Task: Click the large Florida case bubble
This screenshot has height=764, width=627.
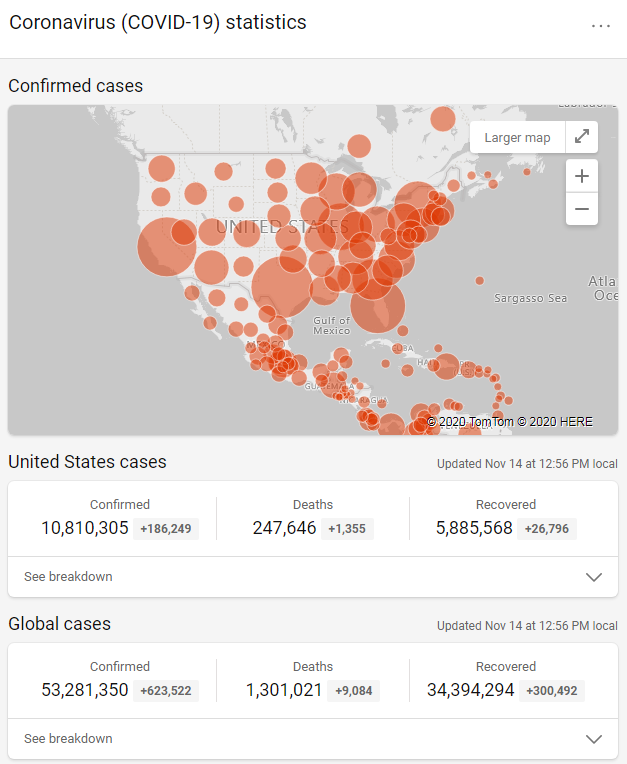Action: pos(378,306)
